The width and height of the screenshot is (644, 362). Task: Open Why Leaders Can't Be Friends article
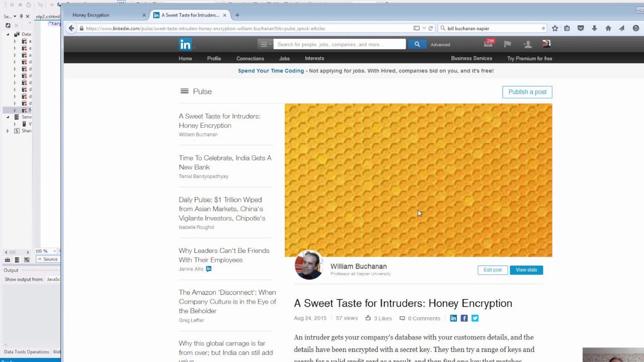[224, 255]
